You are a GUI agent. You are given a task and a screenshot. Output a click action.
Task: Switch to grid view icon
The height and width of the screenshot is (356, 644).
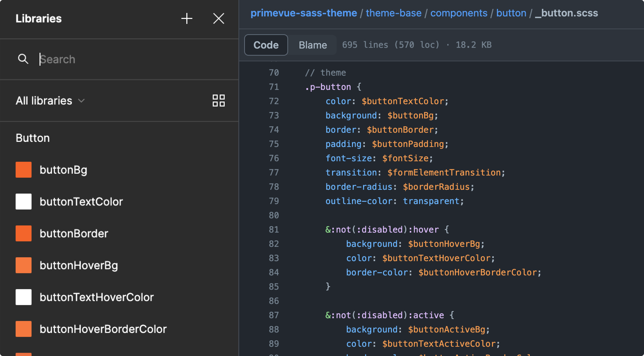click(218, 100)
